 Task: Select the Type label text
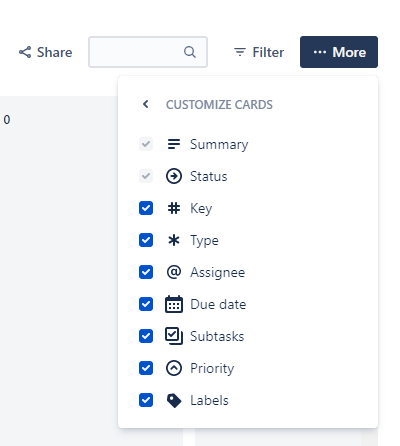tap(204, 241)
